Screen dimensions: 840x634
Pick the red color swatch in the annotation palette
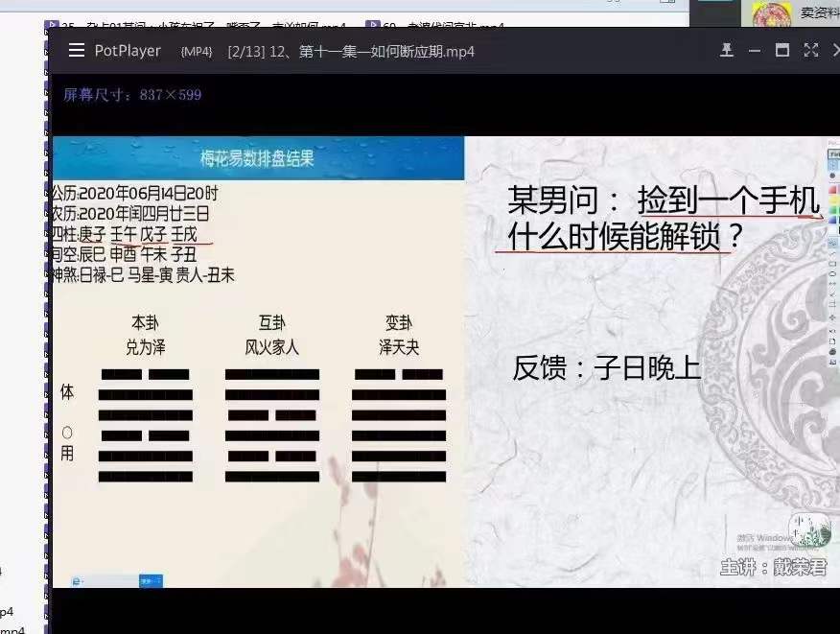tap(832, 189)
